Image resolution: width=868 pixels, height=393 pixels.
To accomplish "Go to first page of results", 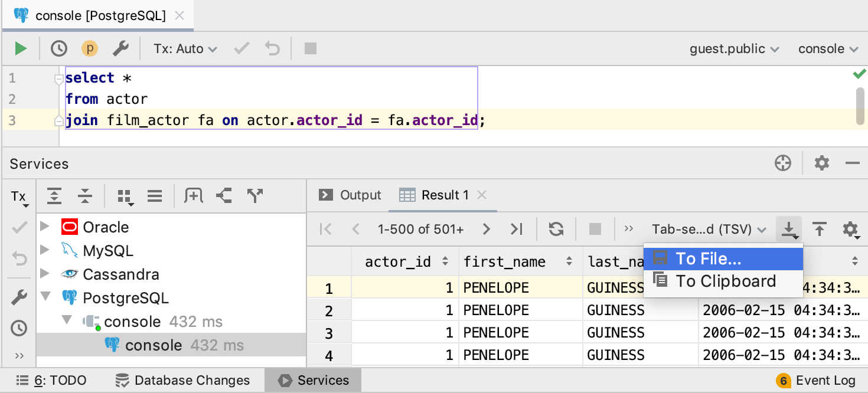I will (325, 229).
